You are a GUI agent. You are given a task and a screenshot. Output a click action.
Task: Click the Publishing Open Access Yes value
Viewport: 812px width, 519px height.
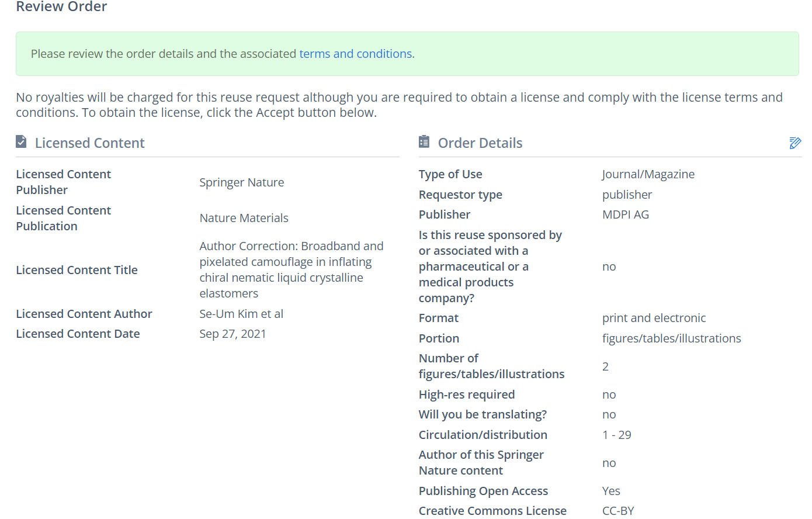pos(611,491)
